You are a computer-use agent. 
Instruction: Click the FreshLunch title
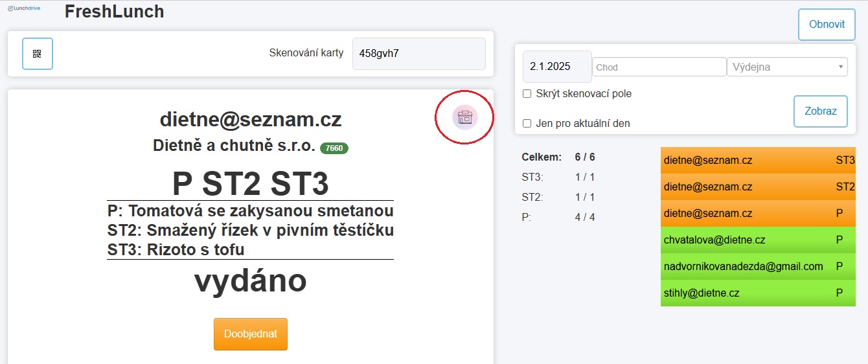pos(114,12)
